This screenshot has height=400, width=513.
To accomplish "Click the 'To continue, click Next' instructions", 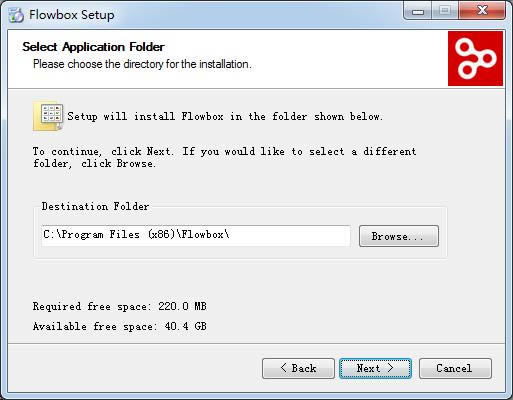I will click(224, 157).
